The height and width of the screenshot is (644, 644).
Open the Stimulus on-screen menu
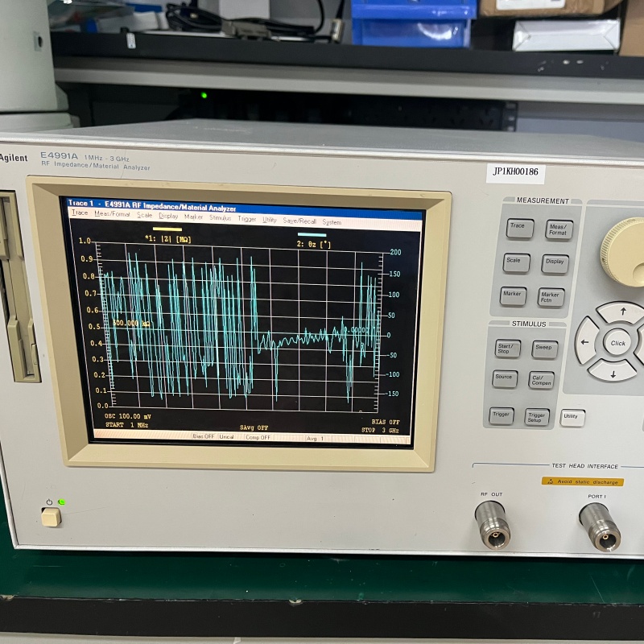pos(220,218)
